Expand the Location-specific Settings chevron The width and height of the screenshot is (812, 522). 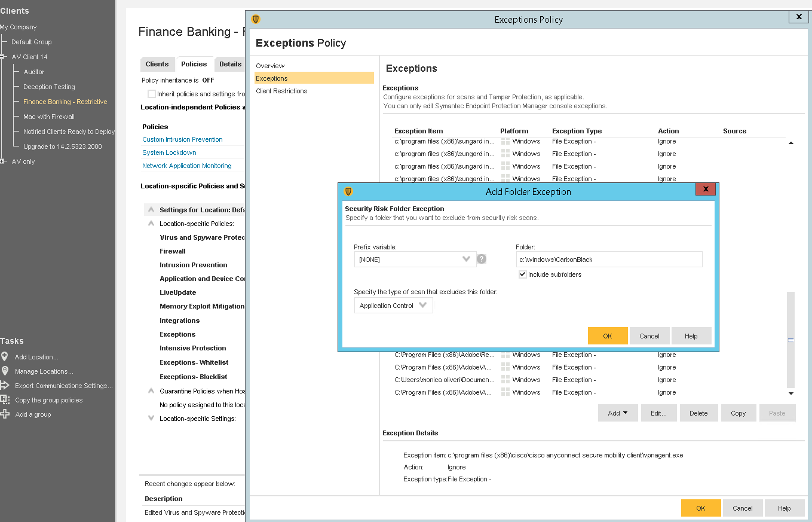[151, 419]
